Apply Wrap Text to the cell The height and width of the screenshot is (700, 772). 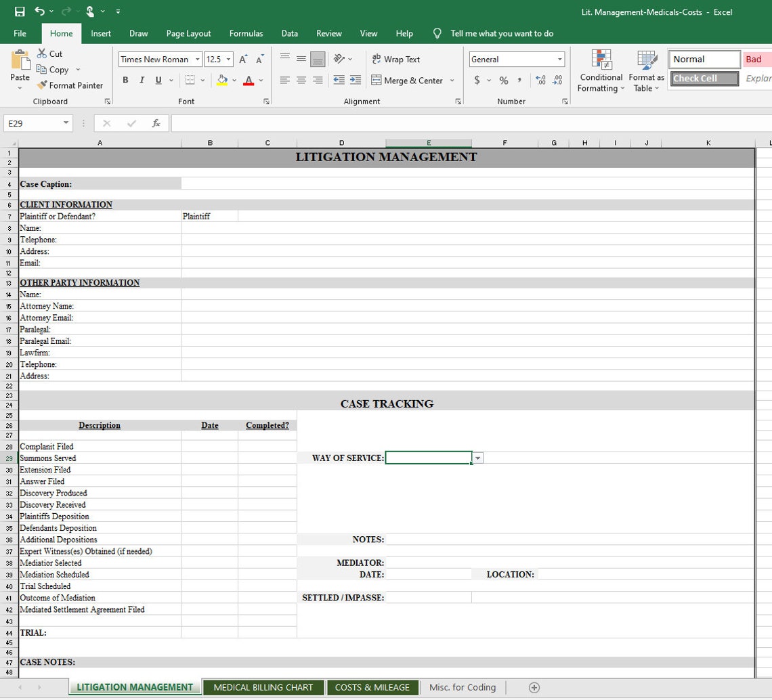coord(395,59)
